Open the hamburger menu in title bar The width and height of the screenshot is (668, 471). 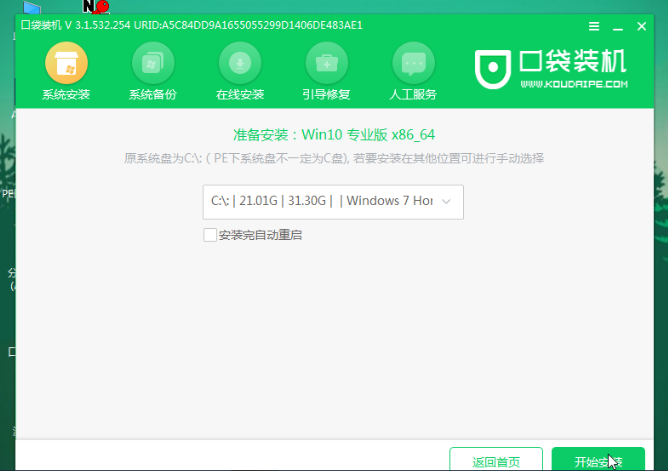click(595, 25)
